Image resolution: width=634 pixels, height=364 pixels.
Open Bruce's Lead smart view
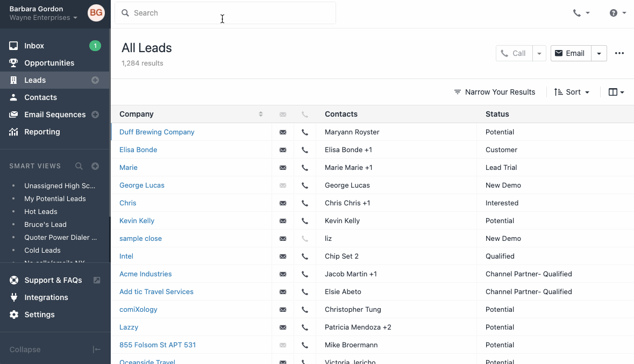click(x=45, y=224)
